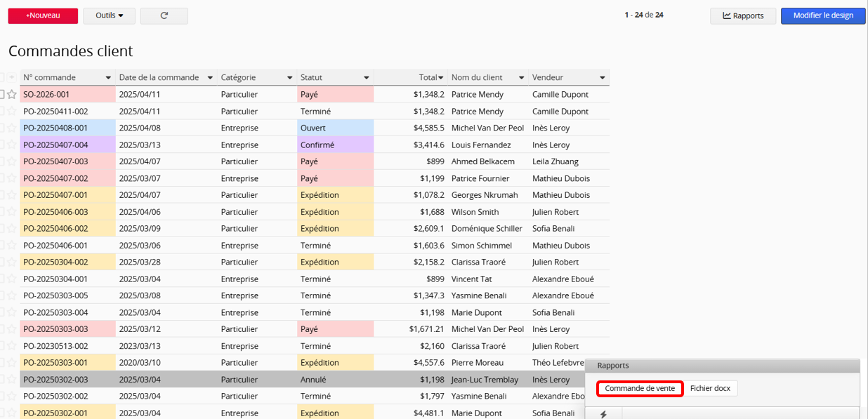Tick the checkbox for PO-20250407-003 row
Viewport: 868px width, 419px height.
[2, 161]
